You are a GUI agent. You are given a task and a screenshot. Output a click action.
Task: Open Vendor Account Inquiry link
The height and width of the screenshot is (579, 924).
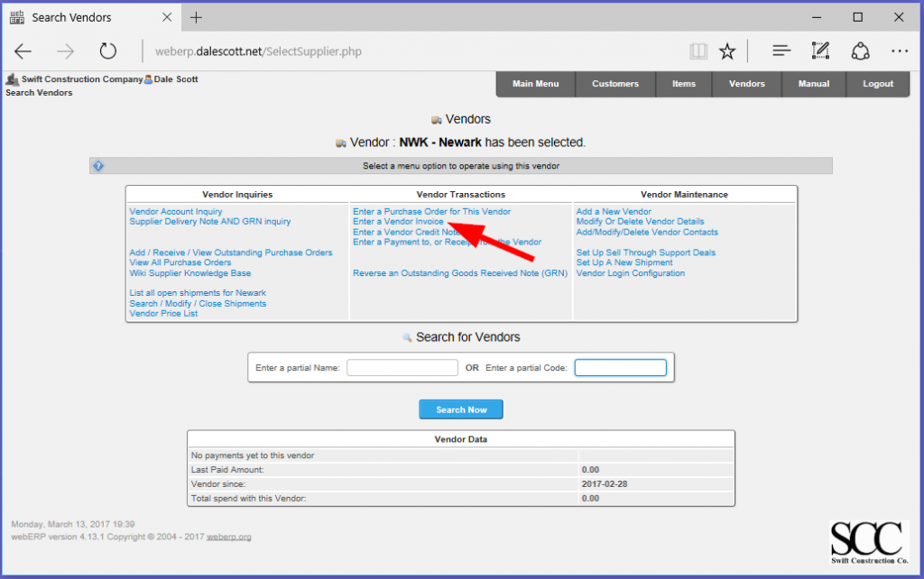pos(176,212)
